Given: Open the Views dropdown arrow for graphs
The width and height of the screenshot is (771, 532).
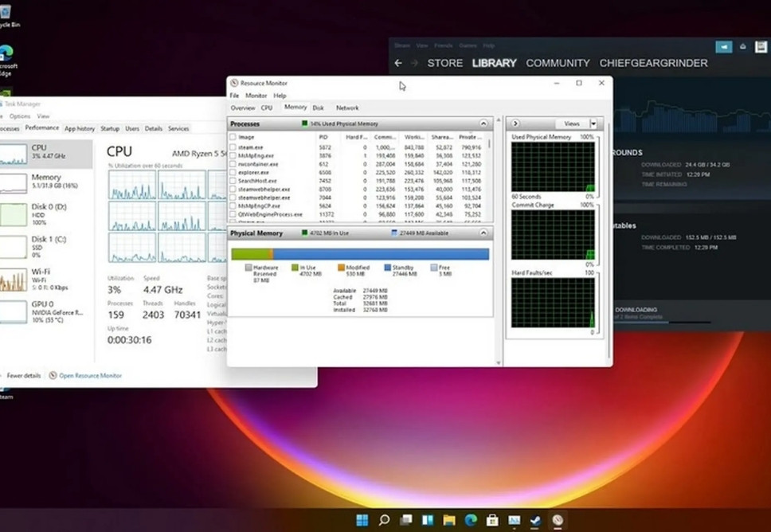Looking at the screenshot, I should pos(593,124).
